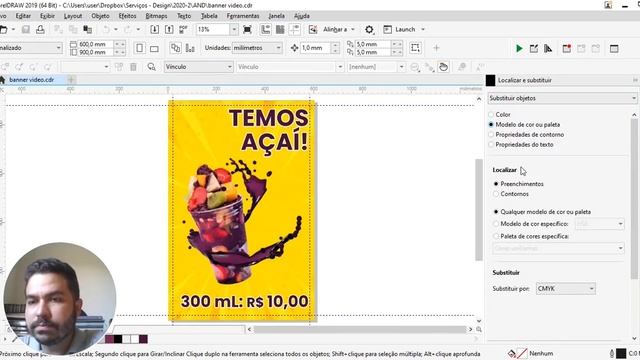Select Modelo de cor específico radio
640x360 pixels.
point(496,224)
